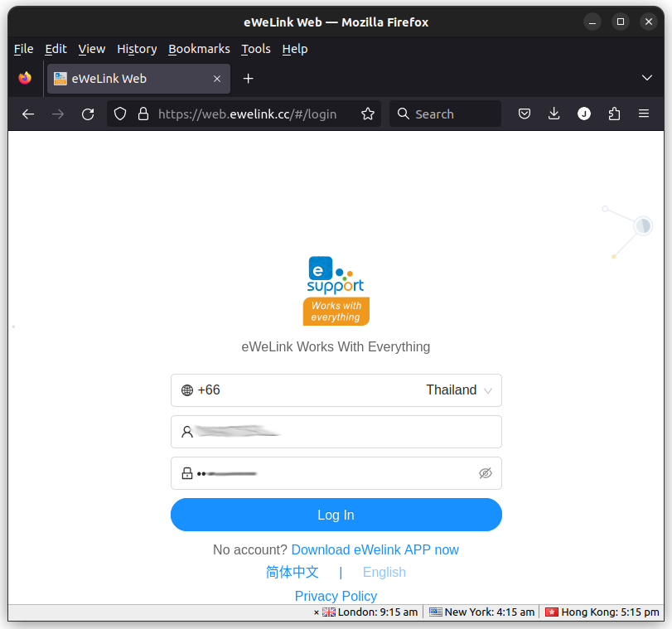Open the File menu
The image size is (672, 629).
pos(23,49)
